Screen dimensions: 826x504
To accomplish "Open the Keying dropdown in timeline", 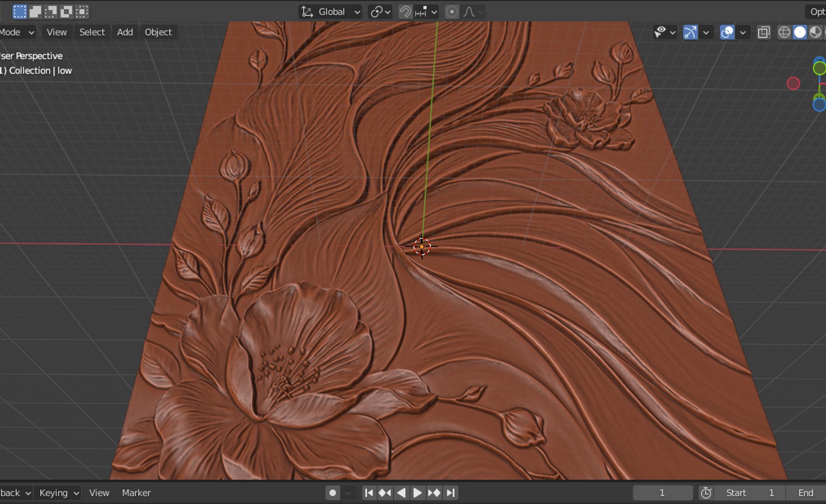I will point(58,493).
